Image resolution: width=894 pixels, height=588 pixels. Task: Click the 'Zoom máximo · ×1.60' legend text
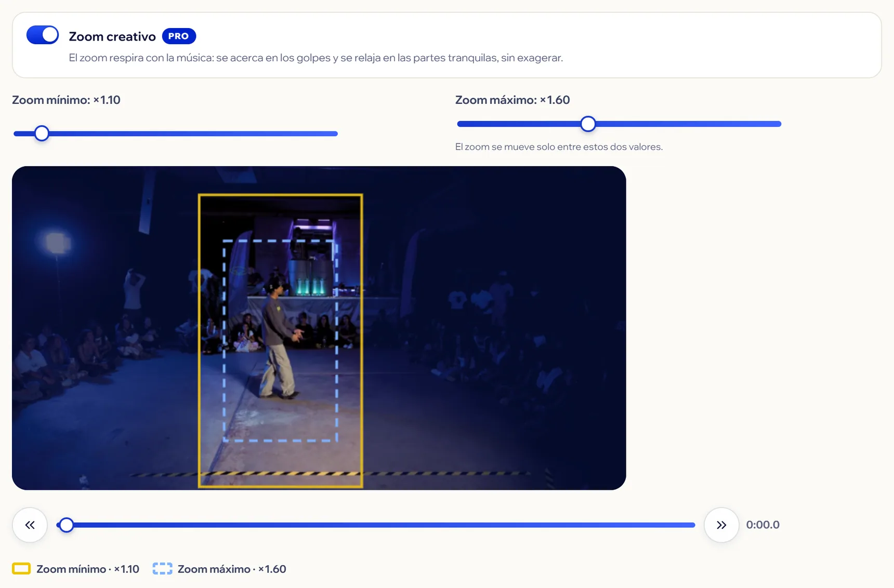[232, 569]
